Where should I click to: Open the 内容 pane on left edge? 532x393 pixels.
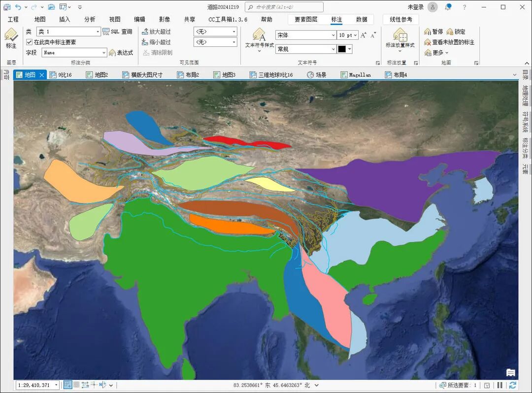[6, 75]
